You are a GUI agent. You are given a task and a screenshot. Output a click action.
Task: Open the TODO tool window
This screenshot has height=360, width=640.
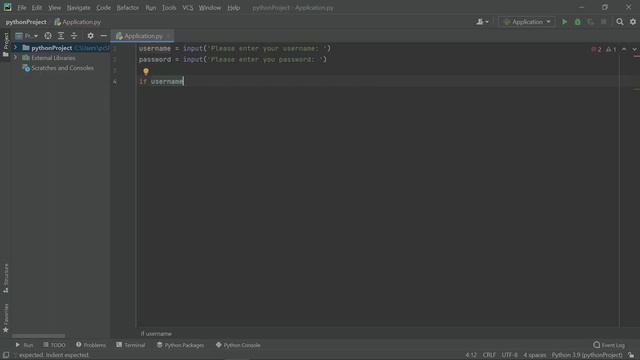(x=54, y=345)
